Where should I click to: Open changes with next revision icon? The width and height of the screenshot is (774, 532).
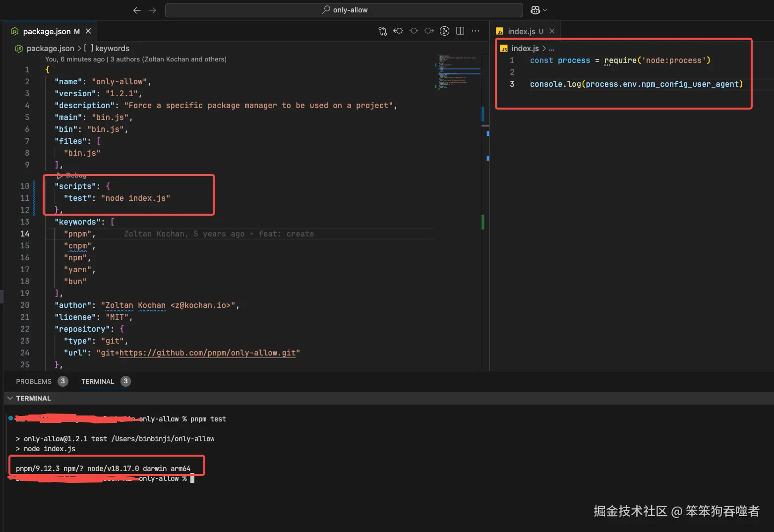click(x=429, y=31)
